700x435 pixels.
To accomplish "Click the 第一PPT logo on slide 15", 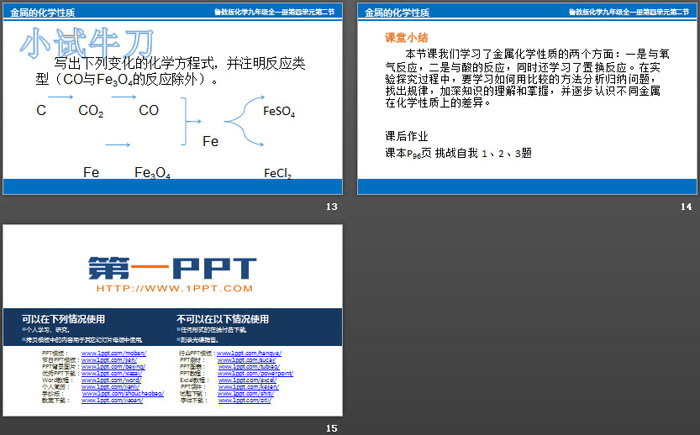I will pos(173,267).
